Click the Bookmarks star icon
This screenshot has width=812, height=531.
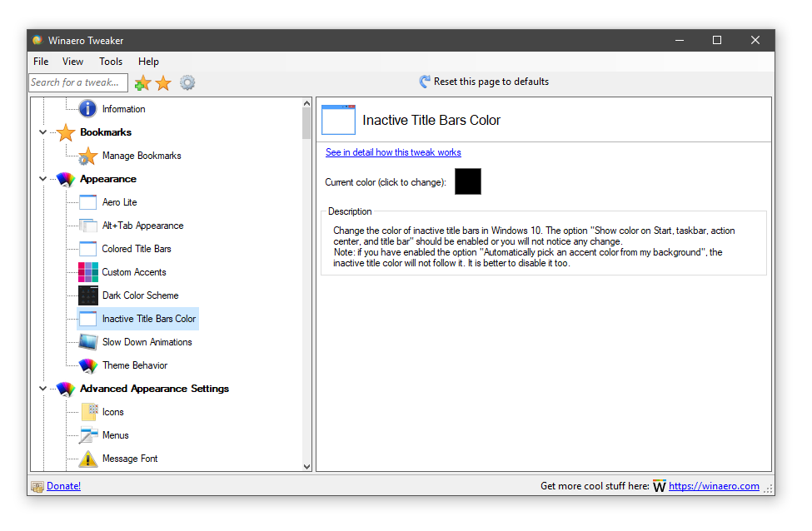66,132
